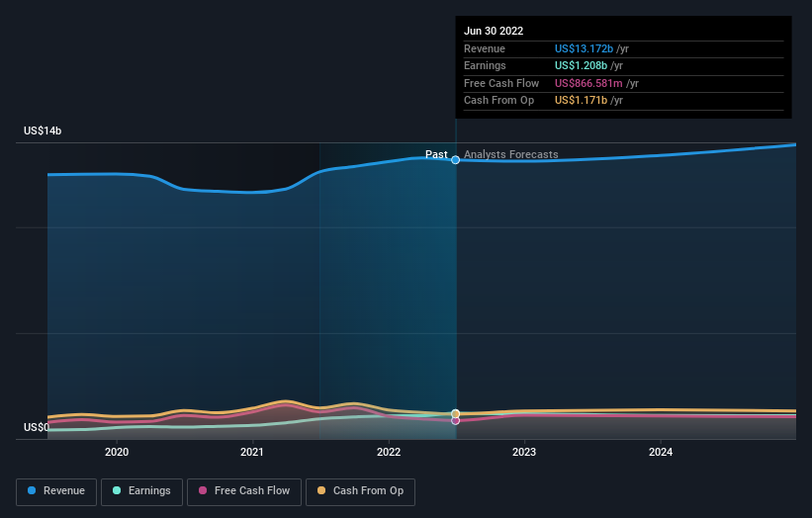812x518 pixels.
Task: Select the orange Cash From Op data point
Action: pos(455,413)
